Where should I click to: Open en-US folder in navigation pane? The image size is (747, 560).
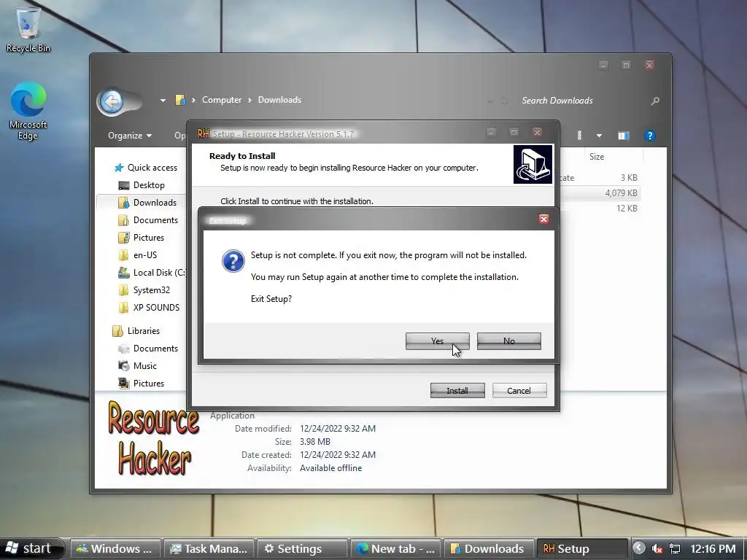tap(138, 255)
